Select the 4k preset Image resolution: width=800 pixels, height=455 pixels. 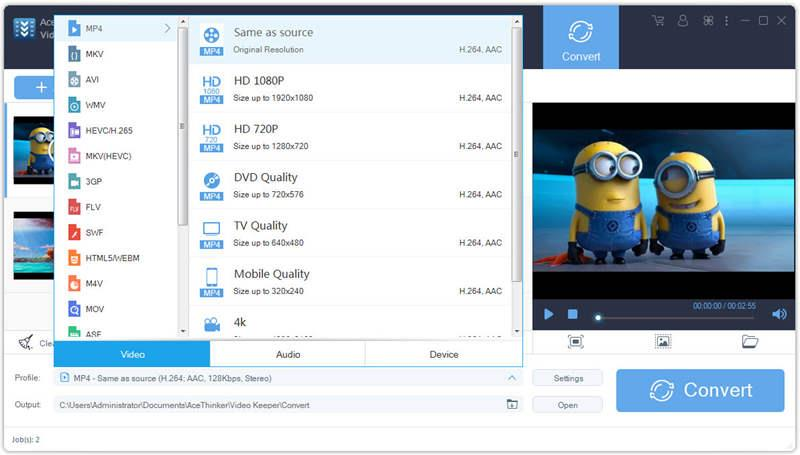[350, 323]
